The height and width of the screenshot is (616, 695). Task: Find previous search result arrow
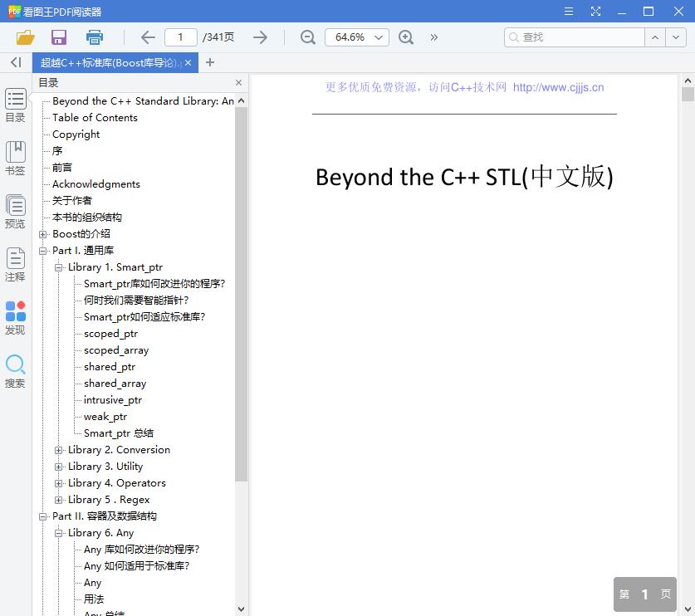655,37
